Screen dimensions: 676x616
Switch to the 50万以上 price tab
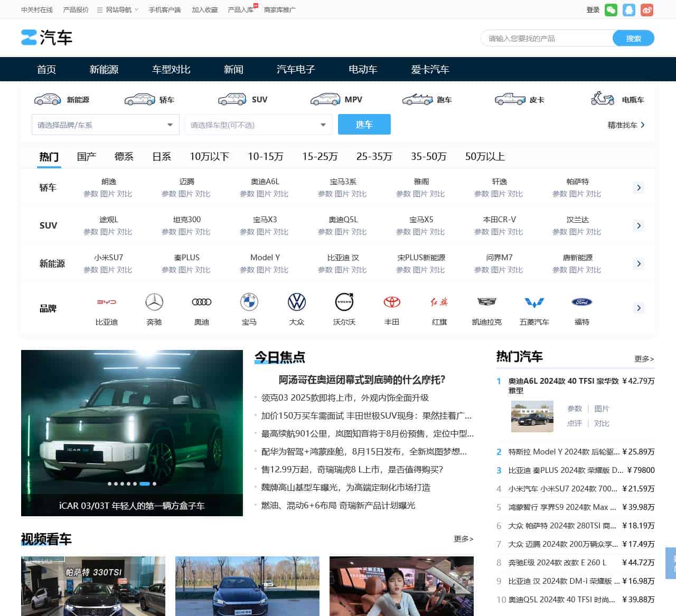(x=485, y=156)
